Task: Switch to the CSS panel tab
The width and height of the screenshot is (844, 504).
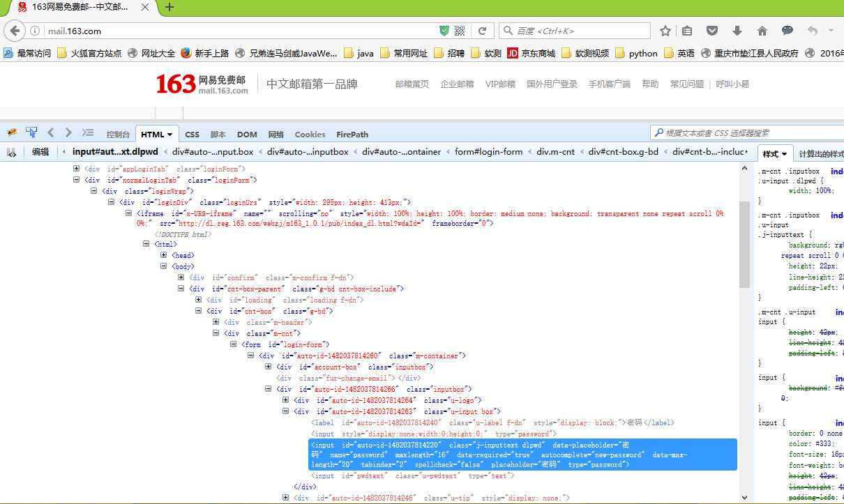Action: pyautogui.click(x=192, y=135)
